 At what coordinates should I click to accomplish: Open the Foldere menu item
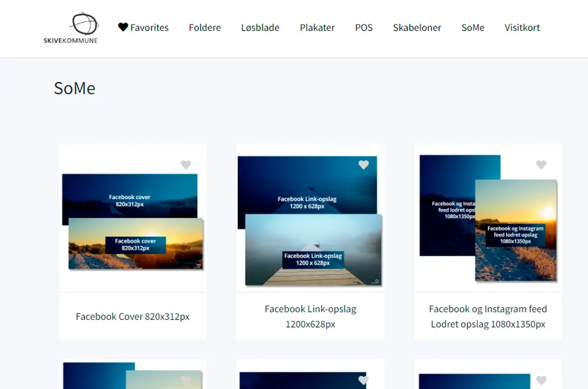point(204,28)
